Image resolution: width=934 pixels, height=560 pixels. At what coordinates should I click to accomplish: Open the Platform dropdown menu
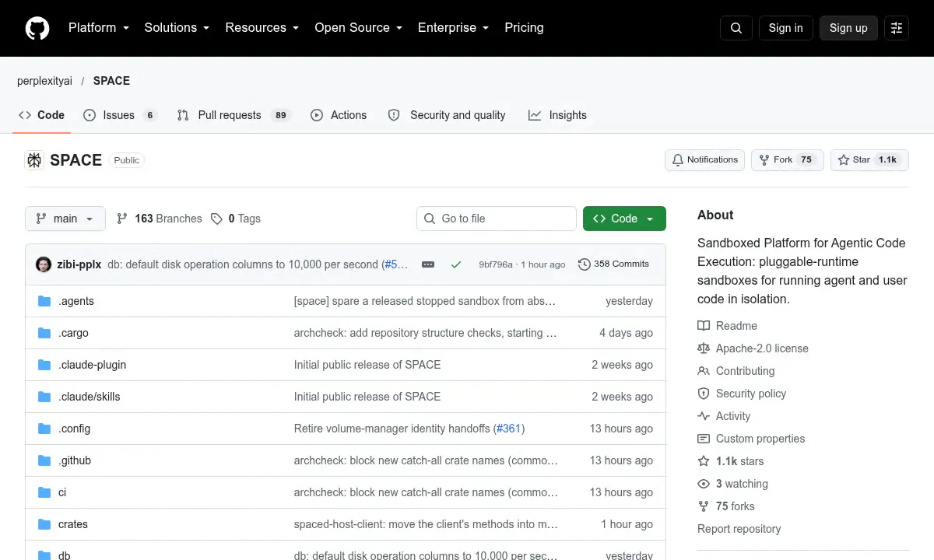[98, 28]
